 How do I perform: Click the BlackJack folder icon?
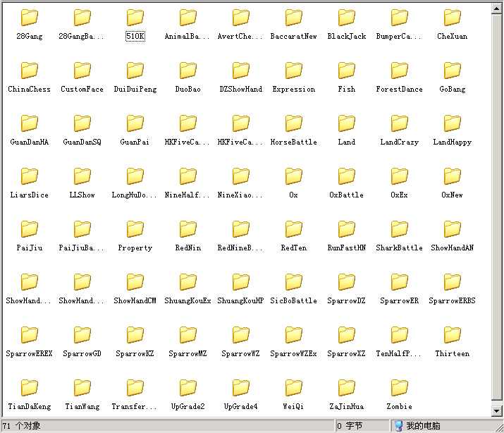click(347, 18)
